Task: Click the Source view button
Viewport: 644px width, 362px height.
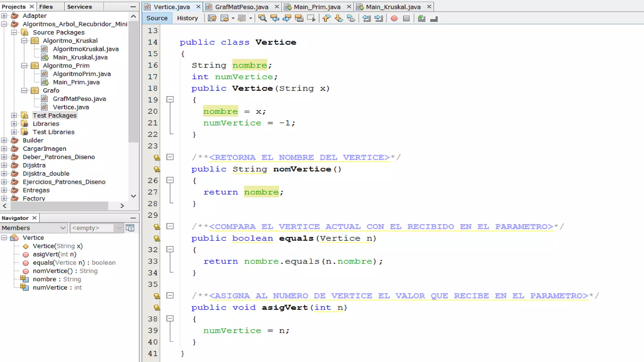Action: click(x=157, y=18)
